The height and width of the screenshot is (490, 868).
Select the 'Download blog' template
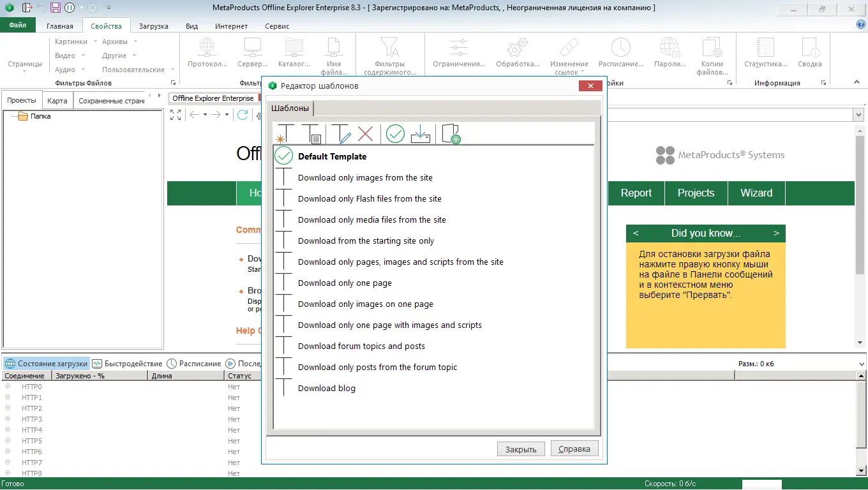coord(433,388)
